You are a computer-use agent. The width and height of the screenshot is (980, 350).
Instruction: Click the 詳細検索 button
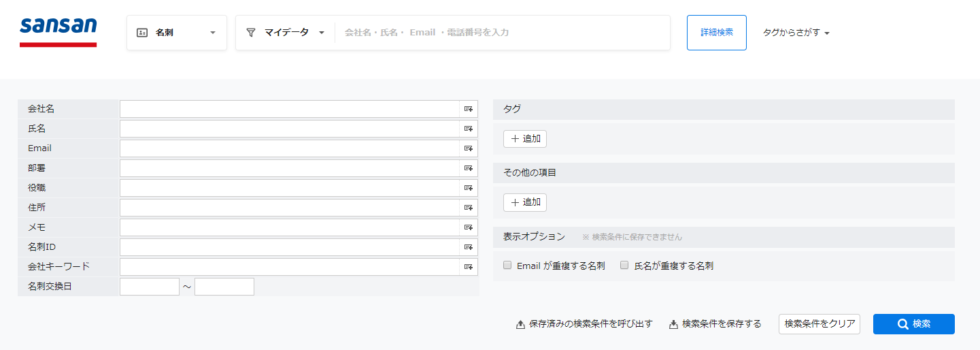pyautogui.click(x=717, y=33)
